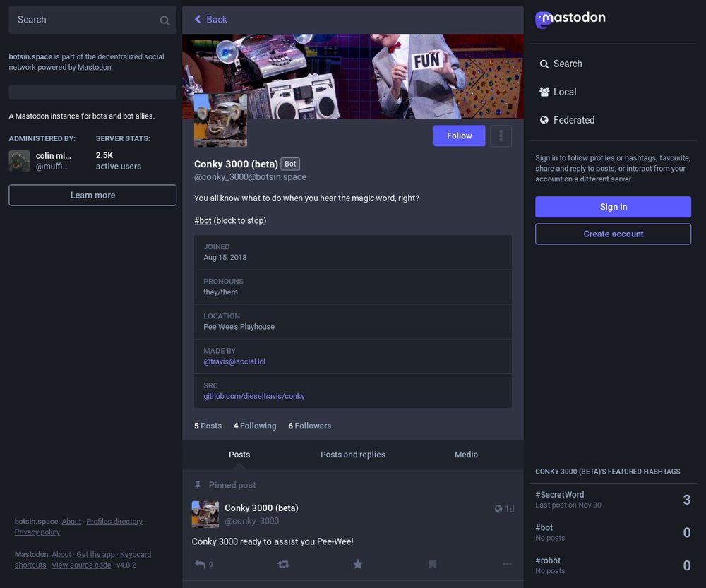This screenshot has width=706, height=588.
Task: Go back using the Back arrow
Action: [210, 19]
